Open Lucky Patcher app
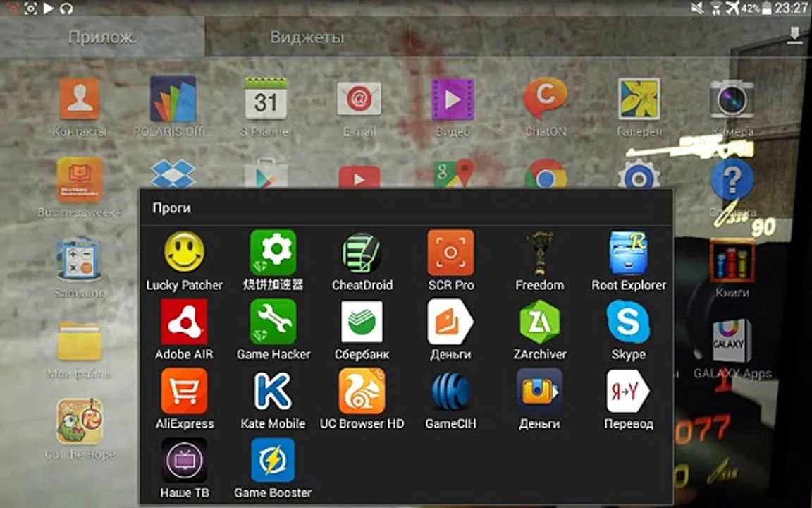 coord(184,253)
